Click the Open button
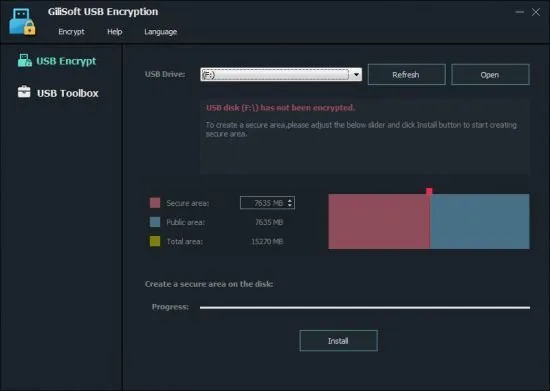Viewport: 550px width, 391px height. coord(490,74)
